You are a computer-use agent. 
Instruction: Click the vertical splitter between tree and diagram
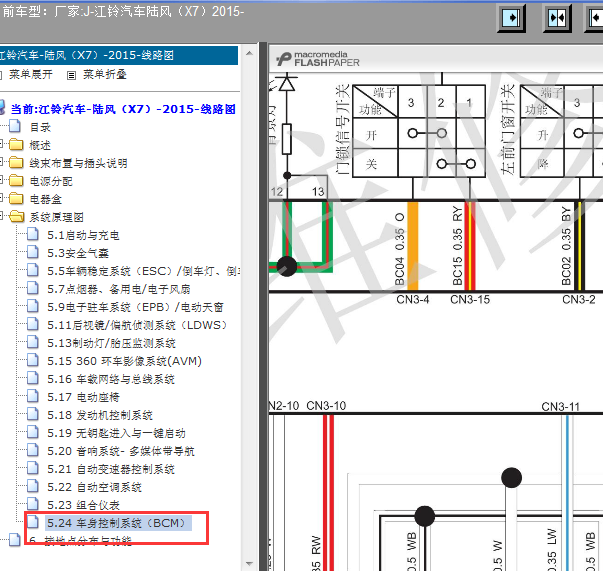pyautogui.click(x=263, y=306)
